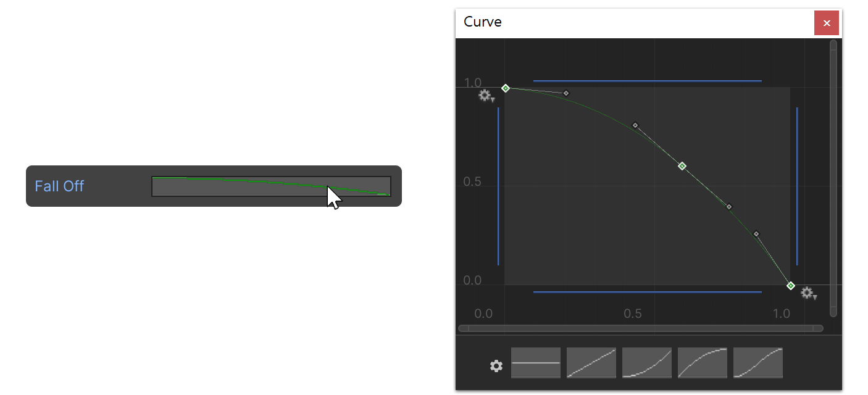Click the bottom blue range boundary line
The width and height of the screenshot is (868, 395).
coord(648,292)
